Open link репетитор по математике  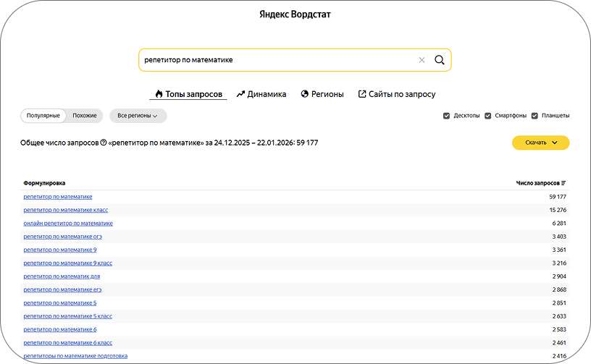coord(58,197)
